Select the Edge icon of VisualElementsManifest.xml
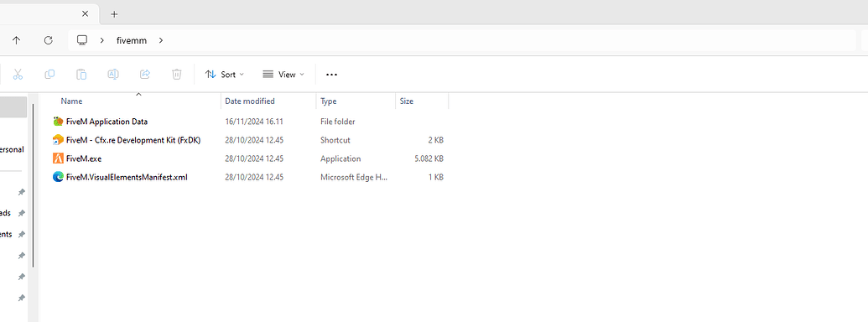The width and height of the screenshot is (868, 322). tap(58, 177)
